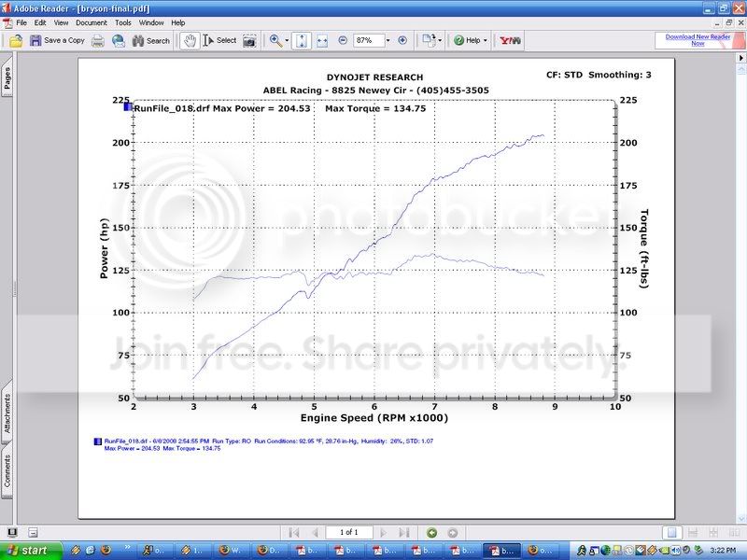Click the Open file folder icon
Viewport: 747px width, 560px height.
[15, 40]
